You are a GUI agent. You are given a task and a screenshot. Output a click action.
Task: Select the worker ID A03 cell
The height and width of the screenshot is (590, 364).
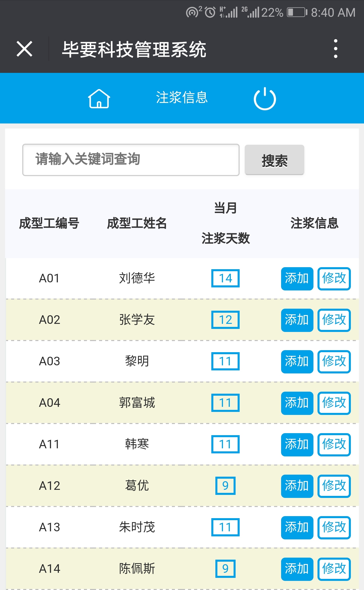click(49, 361)
